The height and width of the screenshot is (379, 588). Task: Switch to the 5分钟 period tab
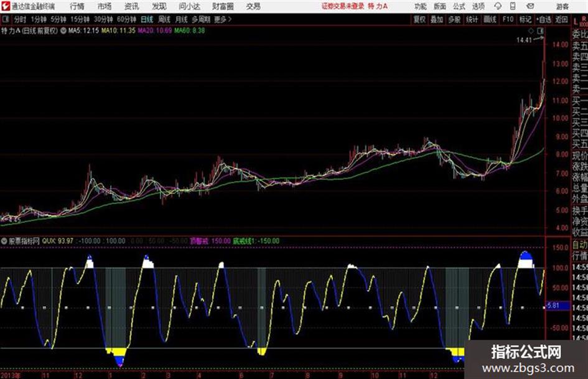(x=58, y=19)
